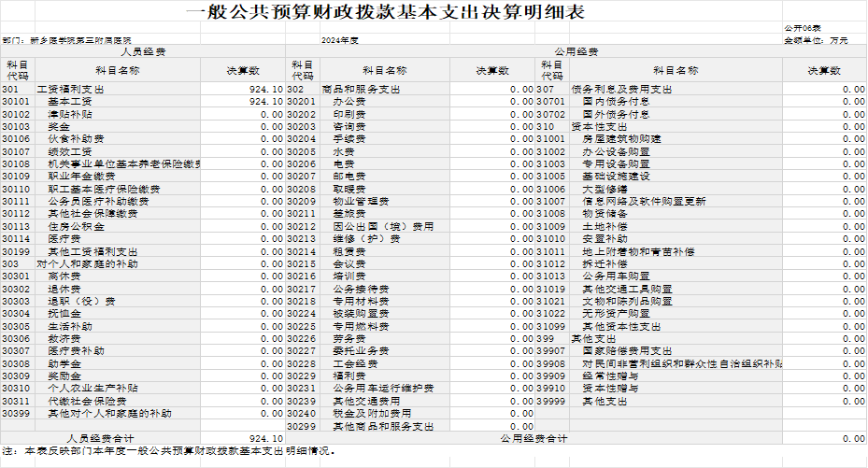
Task: Click the 公用经费合计 total label
Action: (534, 438)
